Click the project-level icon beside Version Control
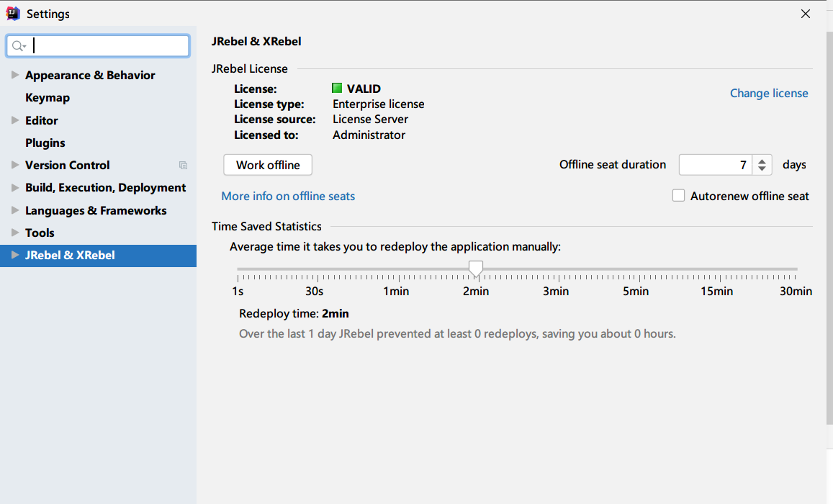This screenshot has height=504, width=833. [183, 166]
